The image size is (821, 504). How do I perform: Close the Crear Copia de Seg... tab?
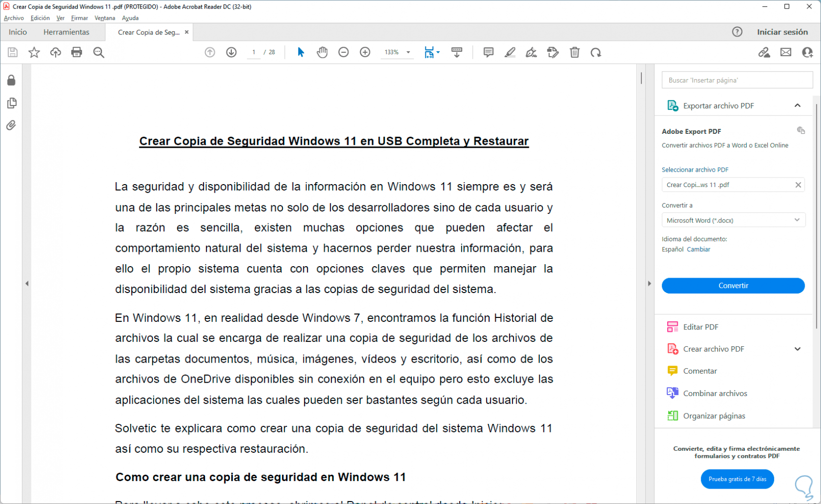187,32
